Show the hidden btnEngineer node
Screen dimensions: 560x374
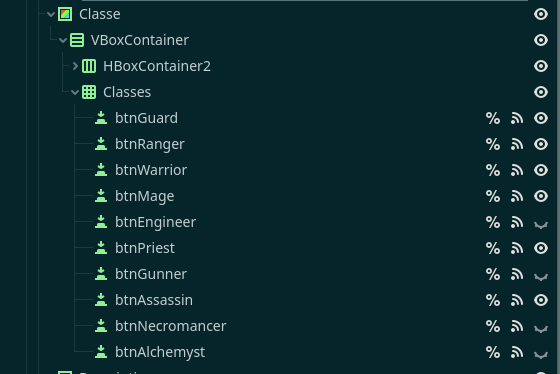541,224
